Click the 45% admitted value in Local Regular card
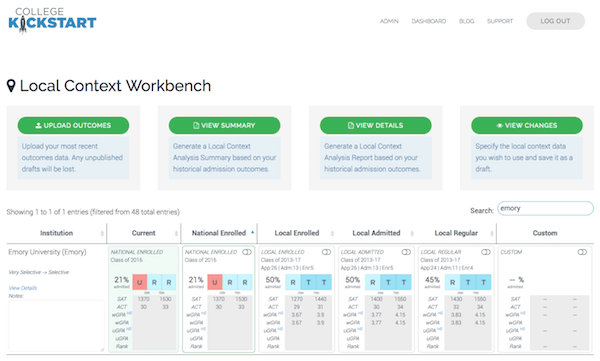The image size is (600, 361). 432,282
